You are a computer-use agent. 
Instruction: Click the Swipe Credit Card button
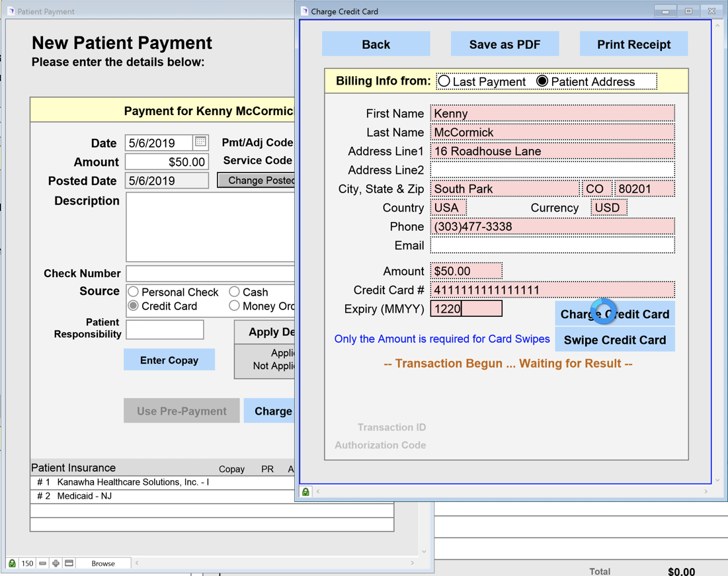(614, 340)
